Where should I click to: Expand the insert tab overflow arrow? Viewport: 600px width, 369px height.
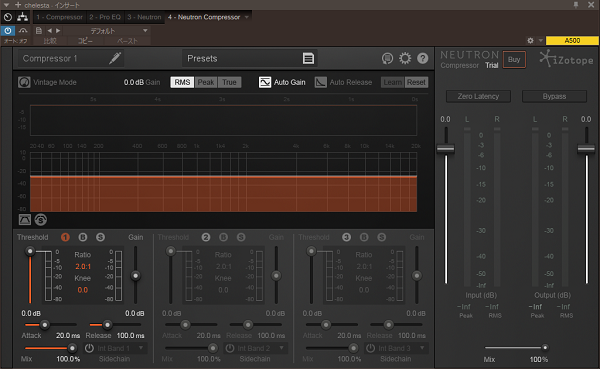click(247, 17)
